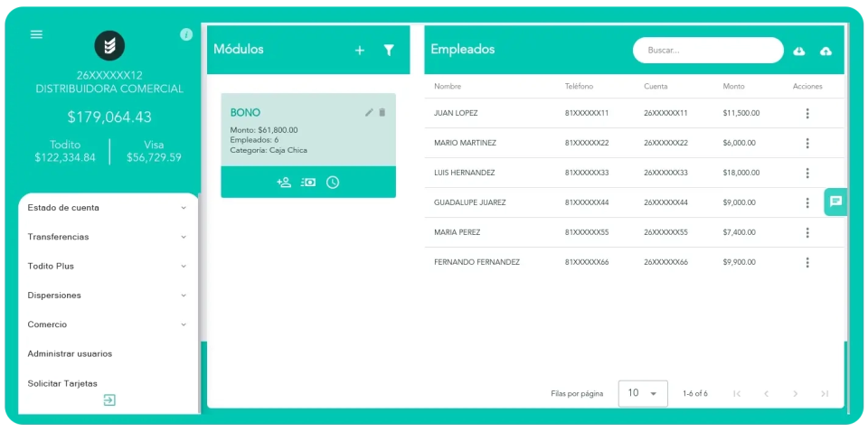Delete the BONO module with trash icon
Viewport: 868px width, 432px height.
[382, 112]
